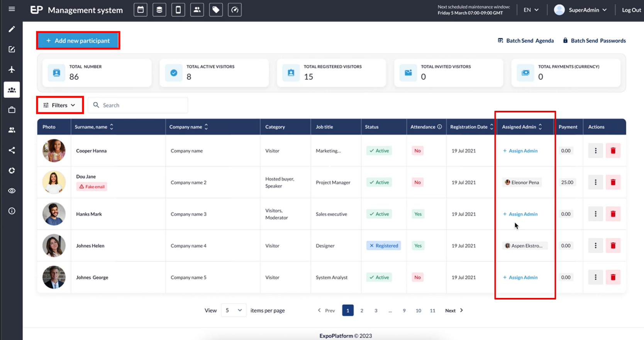
Task: Assign admin to Cooper Hanna
Action: [x=520, y=151]
